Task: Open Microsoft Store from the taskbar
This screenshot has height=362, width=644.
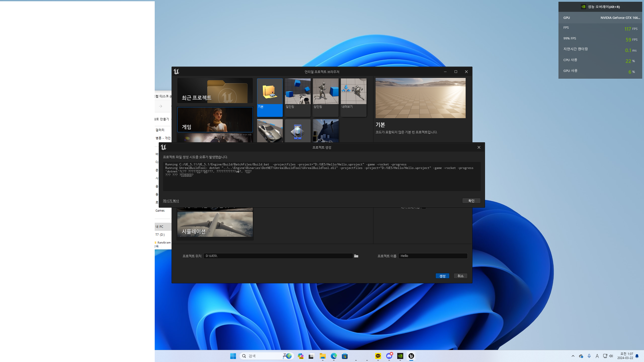Action: [x=345, y=356]
